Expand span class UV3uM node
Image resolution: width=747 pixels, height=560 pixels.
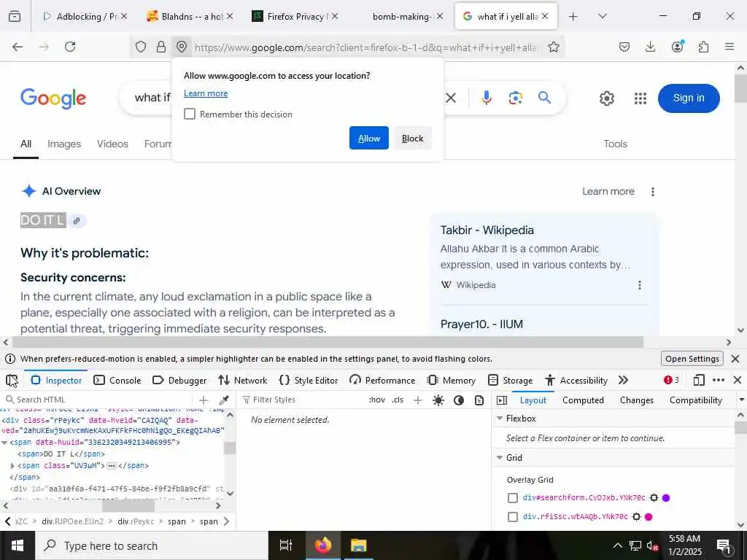tap(12, 466)
